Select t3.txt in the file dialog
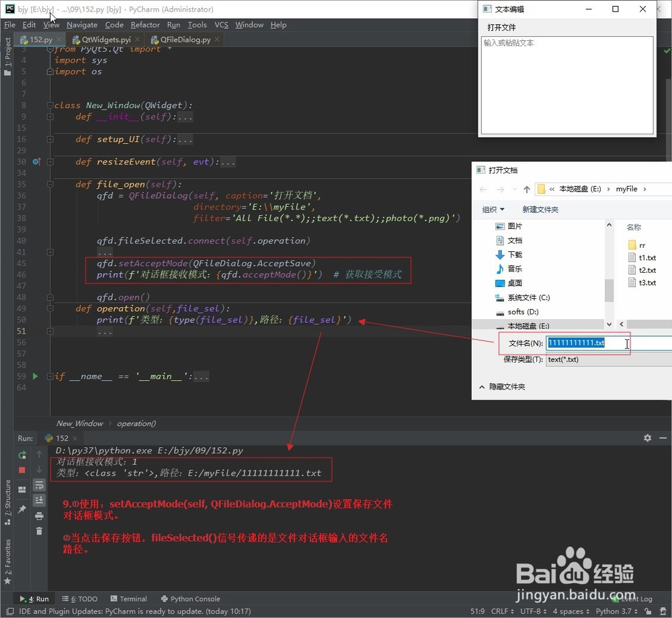Image resolution: width=672 pixels, height=618 pixels. point(642,282)
